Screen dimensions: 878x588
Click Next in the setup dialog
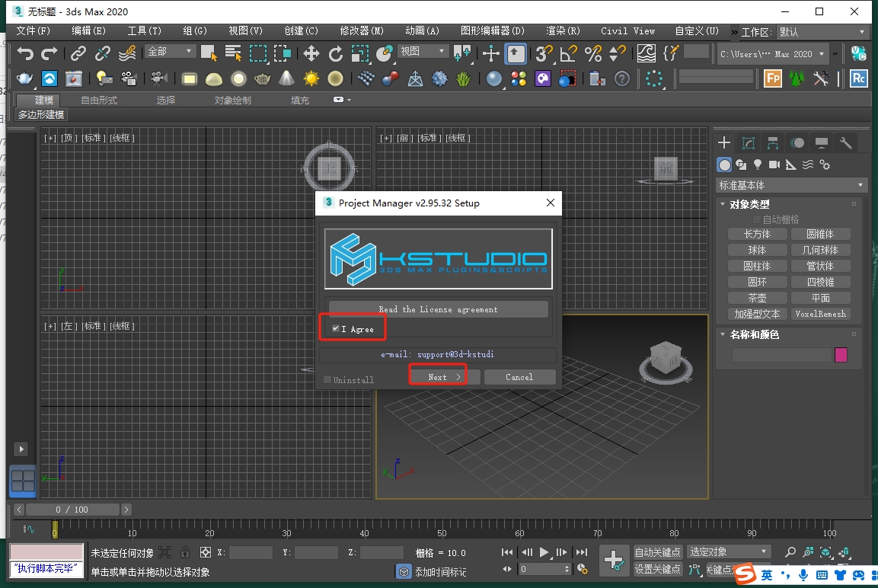point(444,377)
